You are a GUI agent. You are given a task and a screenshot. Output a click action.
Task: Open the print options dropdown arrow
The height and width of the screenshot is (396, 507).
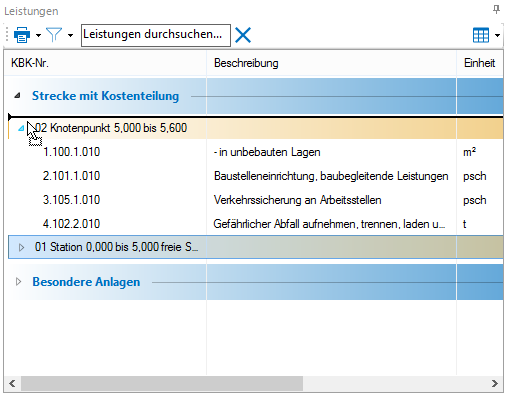(38, 35)
